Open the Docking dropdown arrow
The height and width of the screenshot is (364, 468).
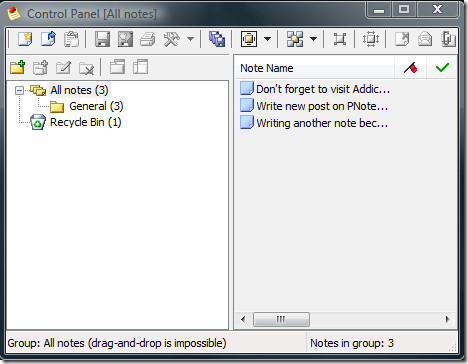267,39
